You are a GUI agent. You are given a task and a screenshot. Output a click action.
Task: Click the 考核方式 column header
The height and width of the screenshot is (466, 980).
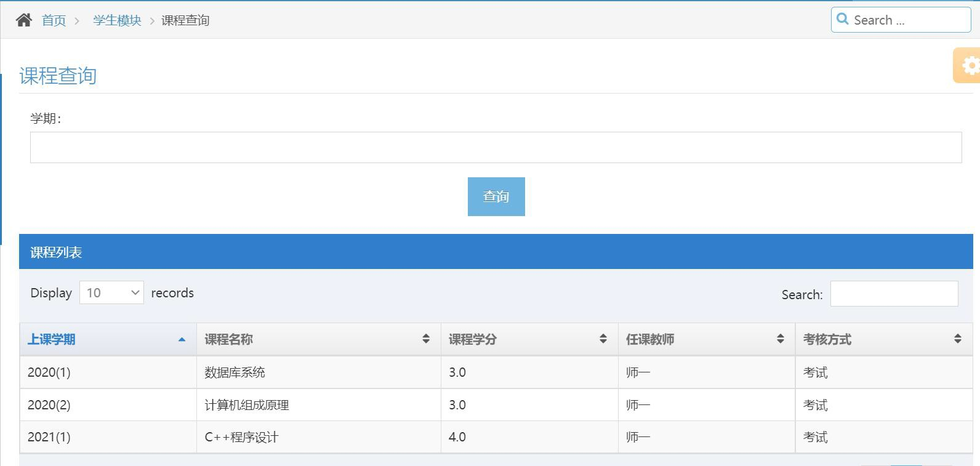click(x=884, y=339)
